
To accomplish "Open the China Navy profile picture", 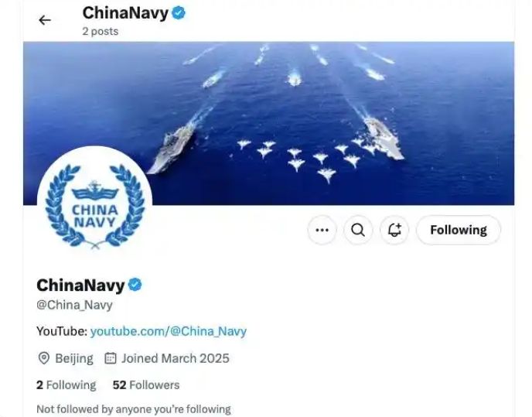I will pyautogui.click(x=94, y=203).
